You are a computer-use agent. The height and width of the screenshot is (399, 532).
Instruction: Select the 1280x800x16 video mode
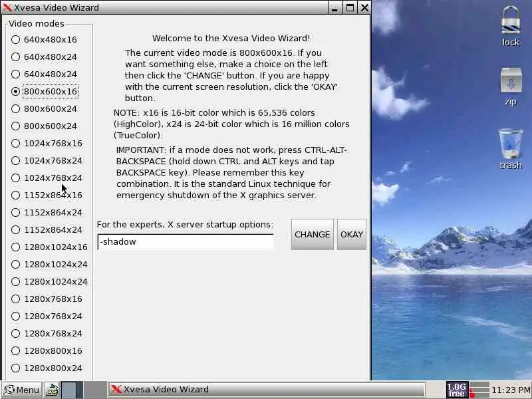[x=47, y=351]
